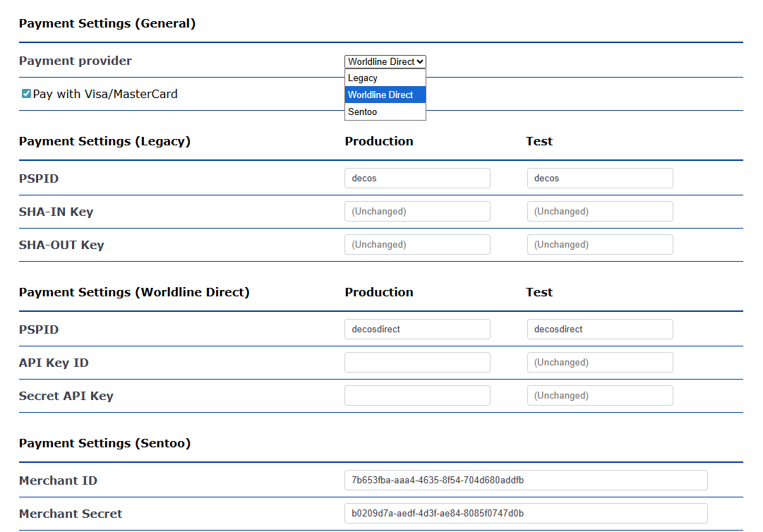Open the Payment provider dropdown
The height and width of the screenshot is (532, 763).
coord(385,61)
